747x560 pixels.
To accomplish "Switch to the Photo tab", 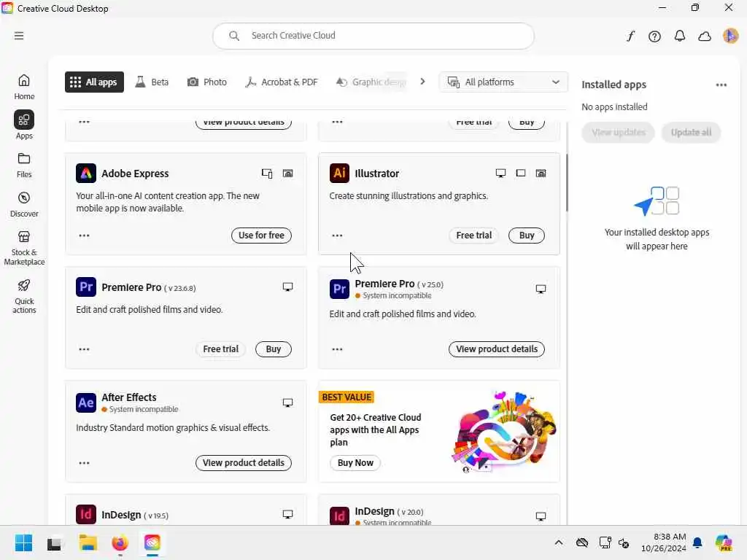I will (x=206, y=82).
